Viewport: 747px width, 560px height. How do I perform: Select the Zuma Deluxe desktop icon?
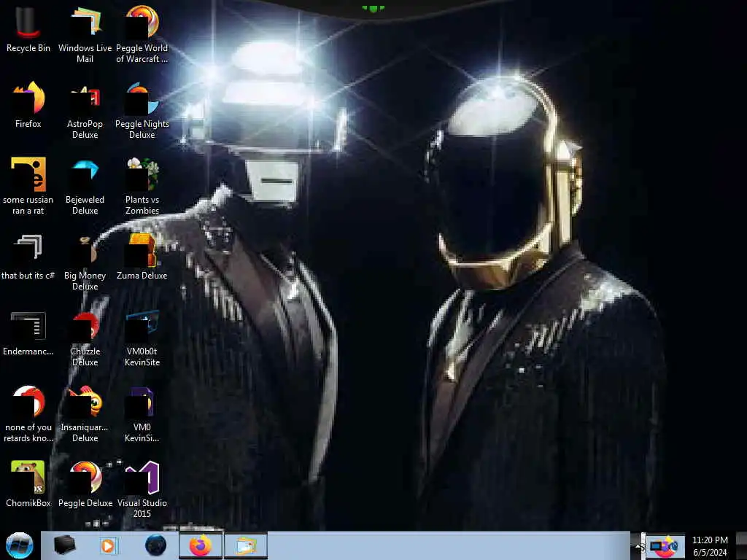[x=142, y=257]
